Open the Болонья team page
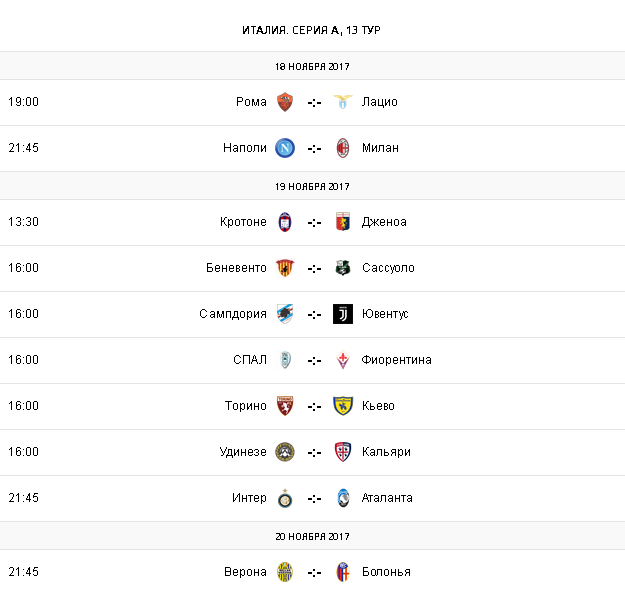The width and height of the screenshot is (625, 592). pos(386,572)
